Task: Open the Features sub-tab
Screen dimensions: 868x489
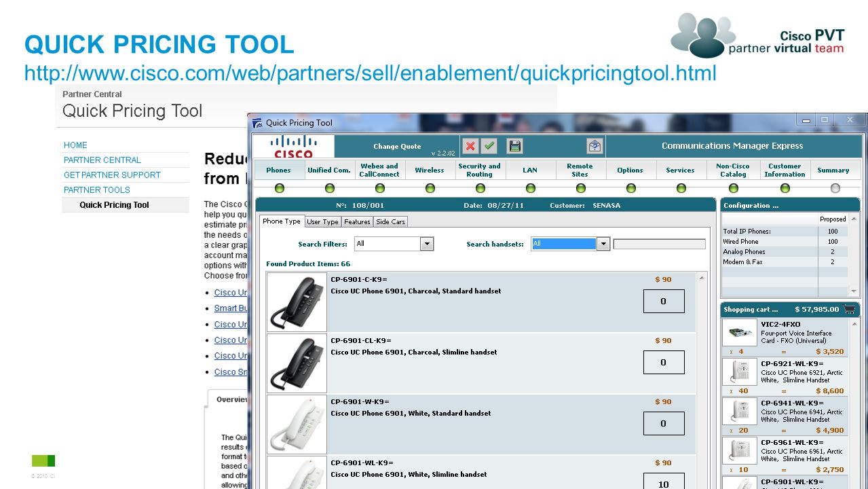Action: coord(357,221)
